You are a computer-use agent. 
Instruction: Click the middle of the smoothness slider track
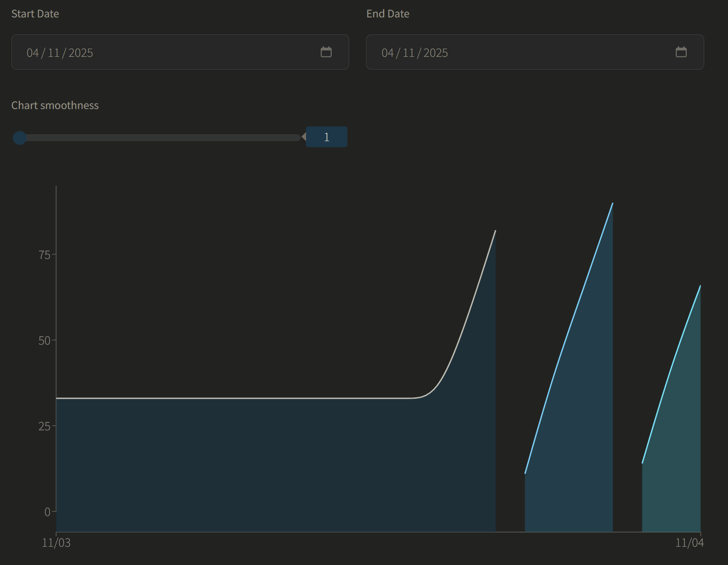coord(157,137)
